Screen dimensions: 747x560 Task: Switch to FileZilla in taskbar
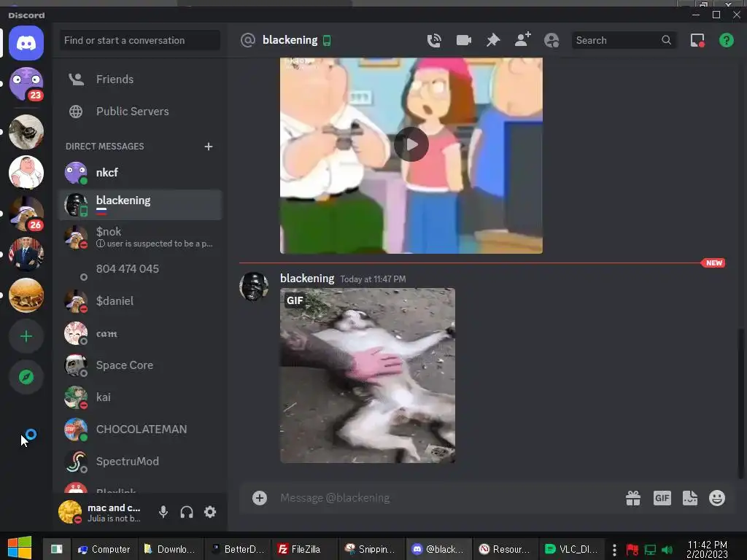coord(305,550)
